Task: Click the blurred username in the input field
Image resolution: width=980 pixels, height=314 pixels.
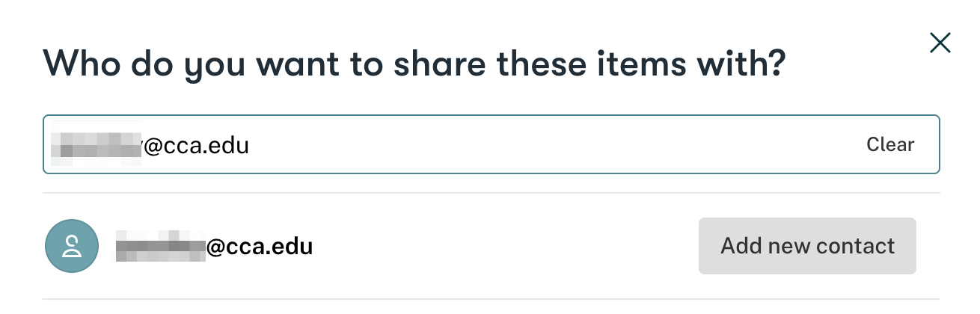Action: point(96,145)
